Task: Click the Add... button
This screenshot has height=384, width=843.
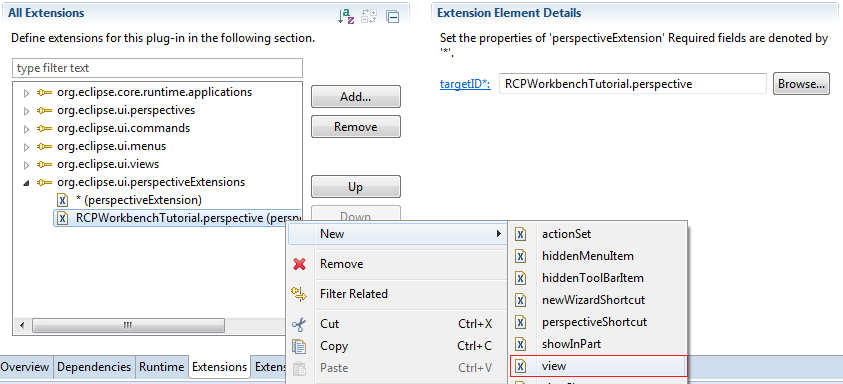Action: pos(355,97)
